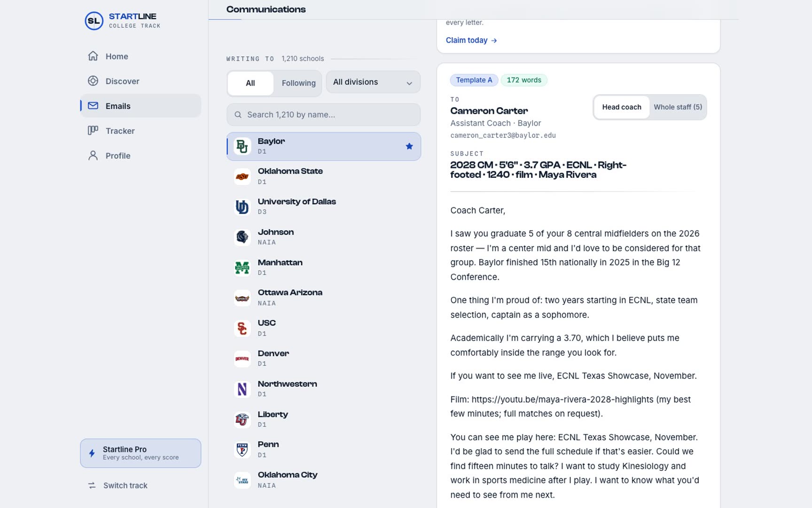Select Oklahoma State in the school list
This screenshot has height=508, width=812.
(x=323, y=177)
